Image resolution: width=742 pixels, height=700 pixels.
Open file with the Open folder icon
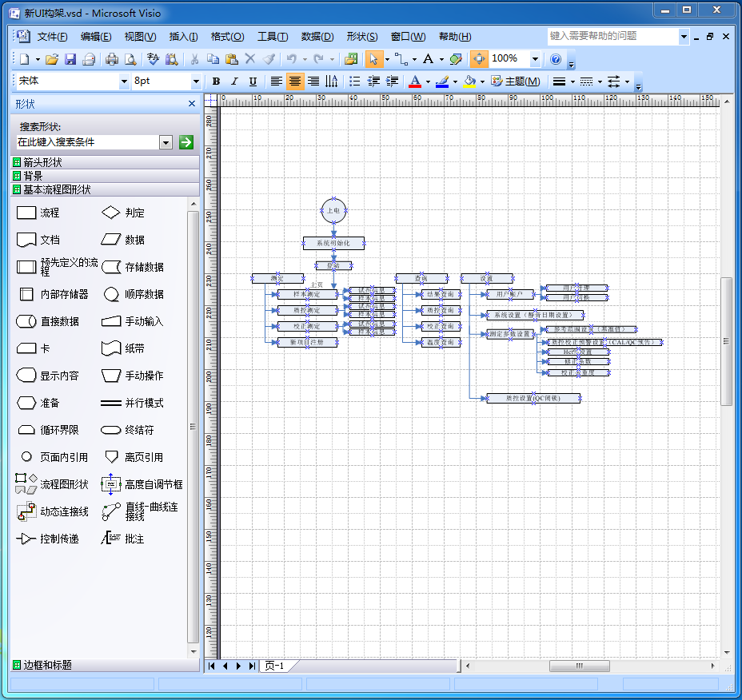point(52,59)
